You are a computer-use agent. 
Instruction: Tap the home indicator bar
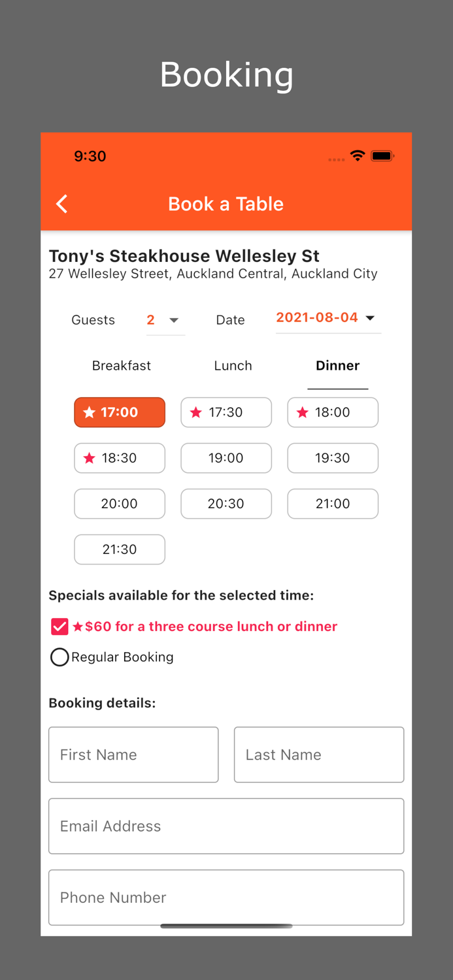(x=226, y=926)
